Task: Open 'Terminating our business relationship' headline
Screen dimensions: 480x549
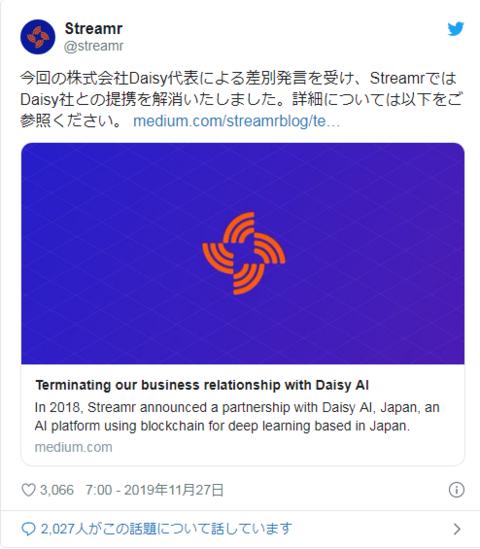Action: (202, 385)
